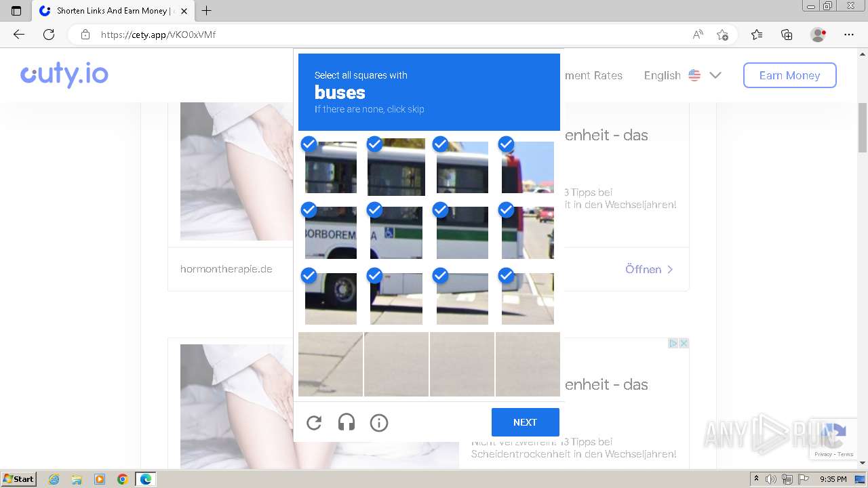Uncheck the first tile of the top row
Image resolution: width=868 pixels, height=488 pixels.
click(330, 166)
